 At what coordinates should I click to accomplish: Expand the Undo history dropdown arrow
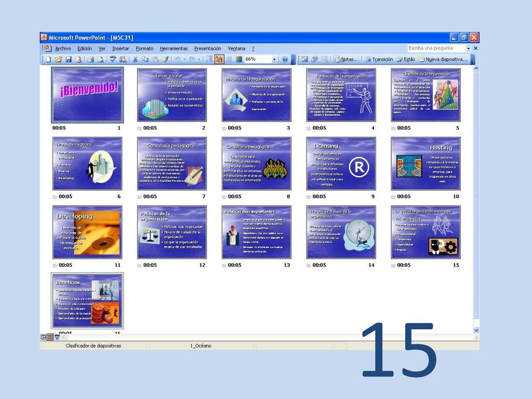184,59
